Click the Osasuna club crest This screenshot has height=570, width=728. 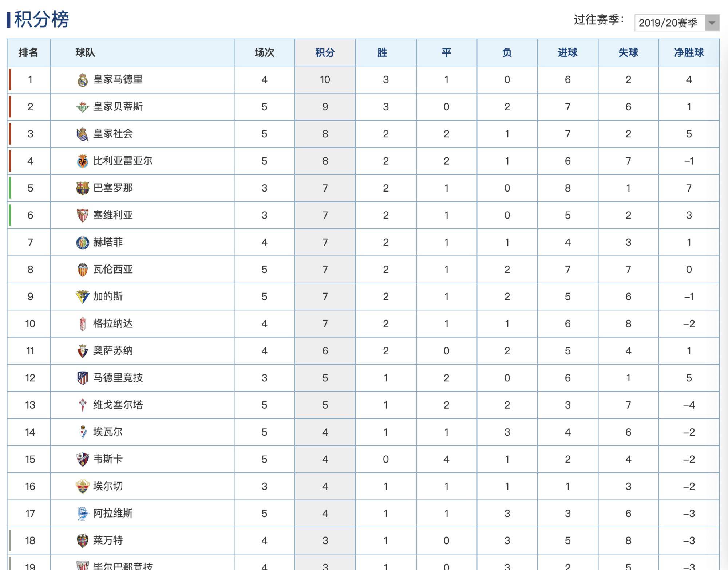(83, 351)
